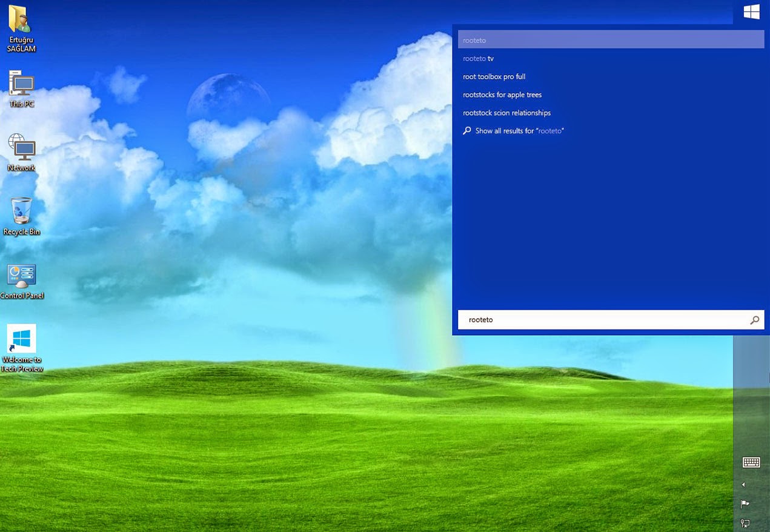770x532 pixels.
Task: Click the magnifier icon in the search box
Action: click(754, 320)
